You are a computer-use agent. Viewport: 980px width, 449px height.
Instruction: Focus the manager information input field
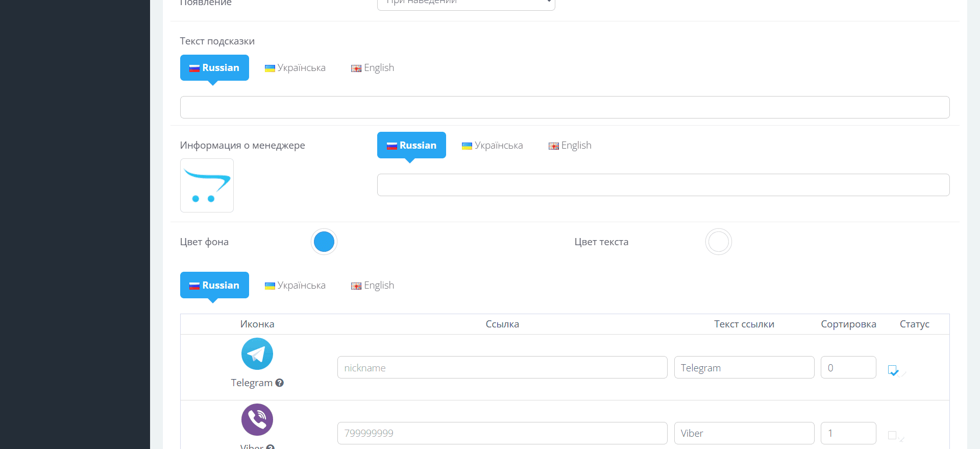(663, 185)
